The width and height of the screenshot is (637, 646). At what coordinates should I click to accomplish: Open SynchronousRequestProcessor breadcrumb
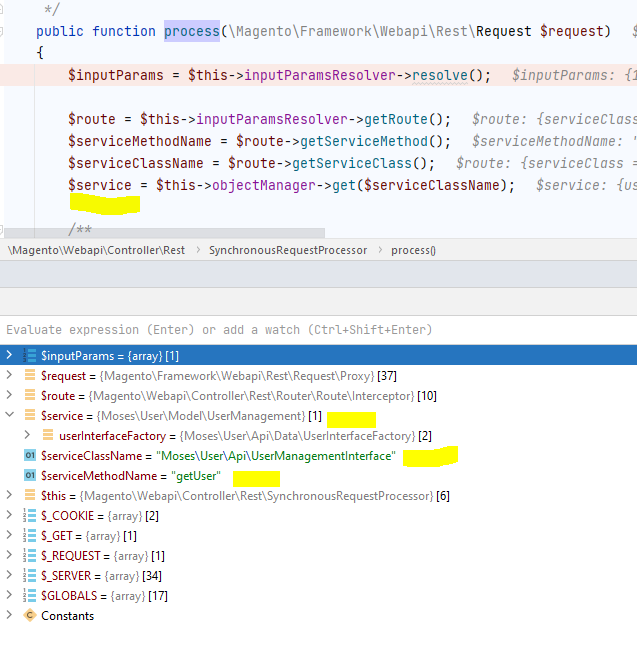tap(287, 250)
